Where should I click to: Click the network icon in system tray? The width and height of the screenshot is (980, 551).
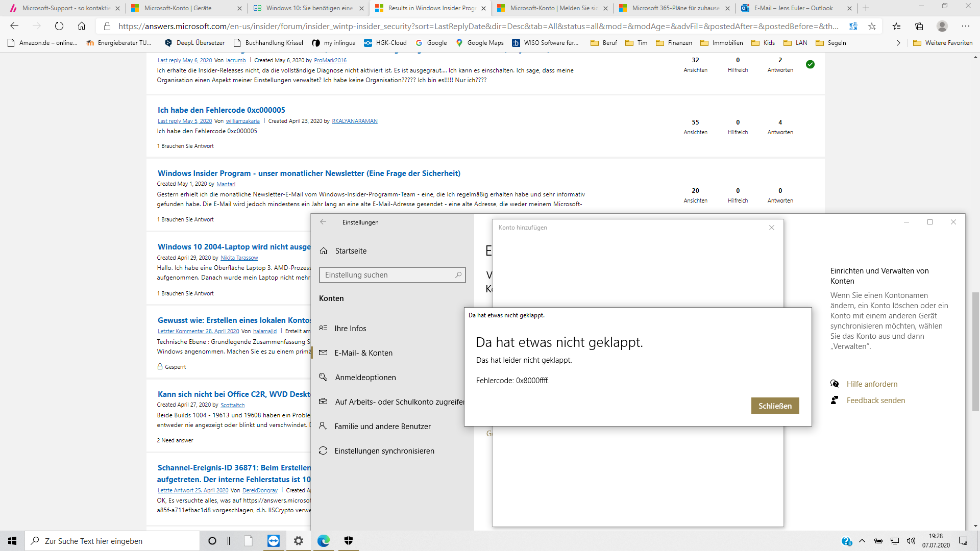(895, 541)
